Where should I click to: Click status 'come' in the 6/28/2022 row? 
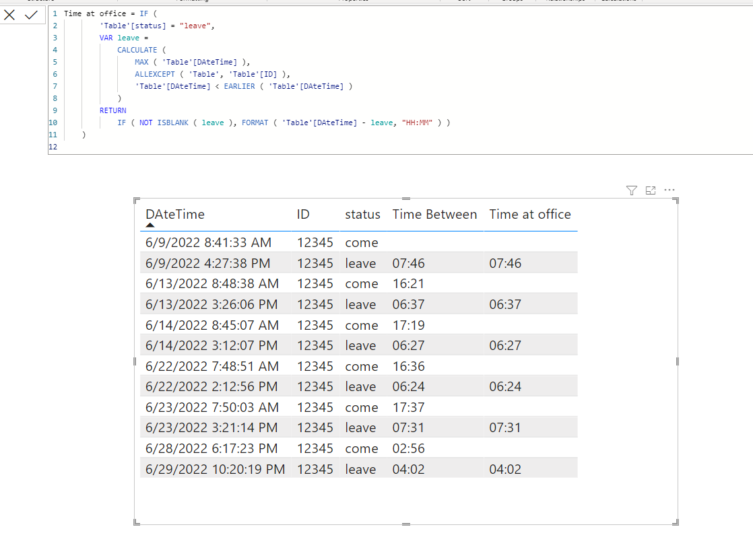click(362, 448)
